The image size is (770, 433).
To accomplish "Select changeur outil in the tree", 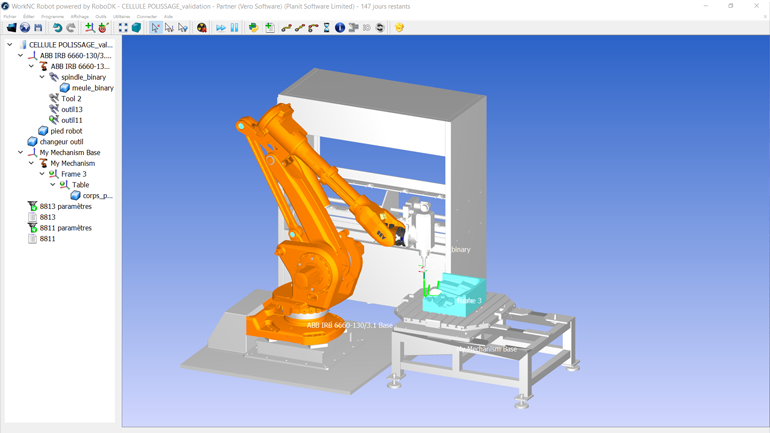I will pos(61,142).
